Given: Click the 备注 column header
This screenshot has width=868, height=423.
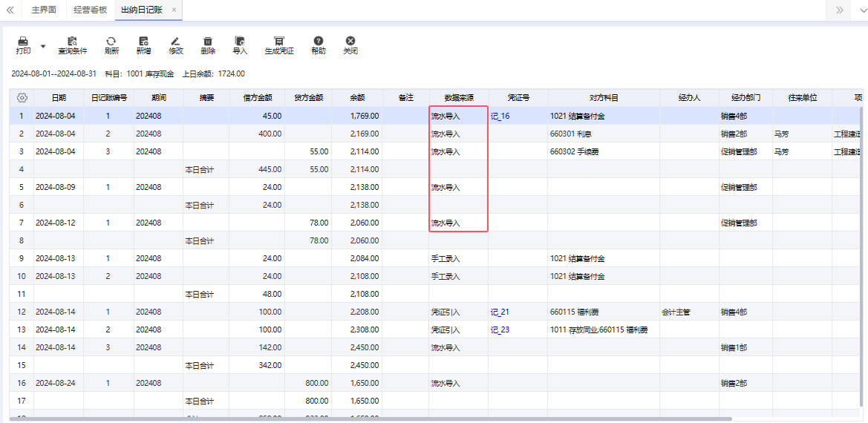Looking at the screenshot, I should [x=405, y=98].
